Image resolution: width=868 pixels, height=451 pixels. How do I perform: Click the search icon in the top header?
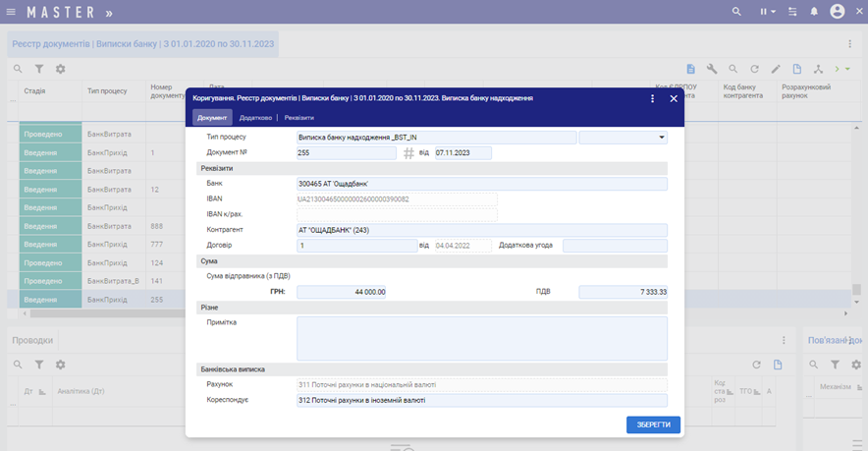tap(737, 12)
